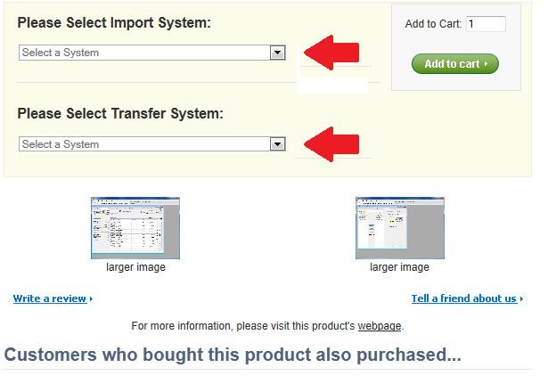
Task: Open the Transfer System dropdown arrow
Action: click(x=278, y=144)
